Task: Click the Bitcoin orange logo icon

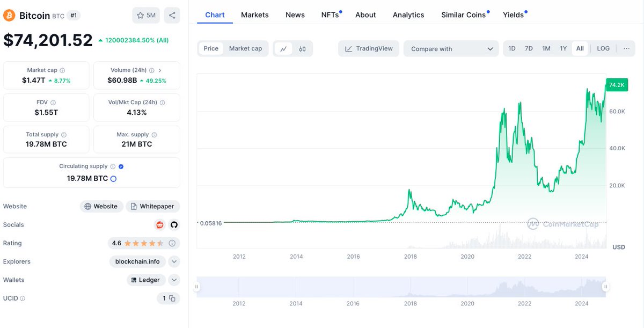Action: (9, 16)
